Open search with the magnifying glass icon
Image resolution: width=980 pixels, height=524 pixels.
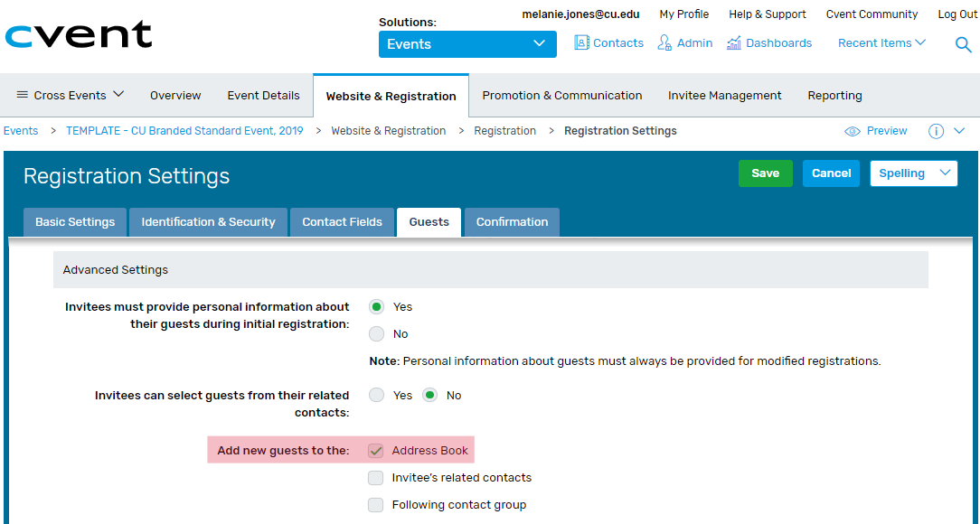tap(963, 44)
